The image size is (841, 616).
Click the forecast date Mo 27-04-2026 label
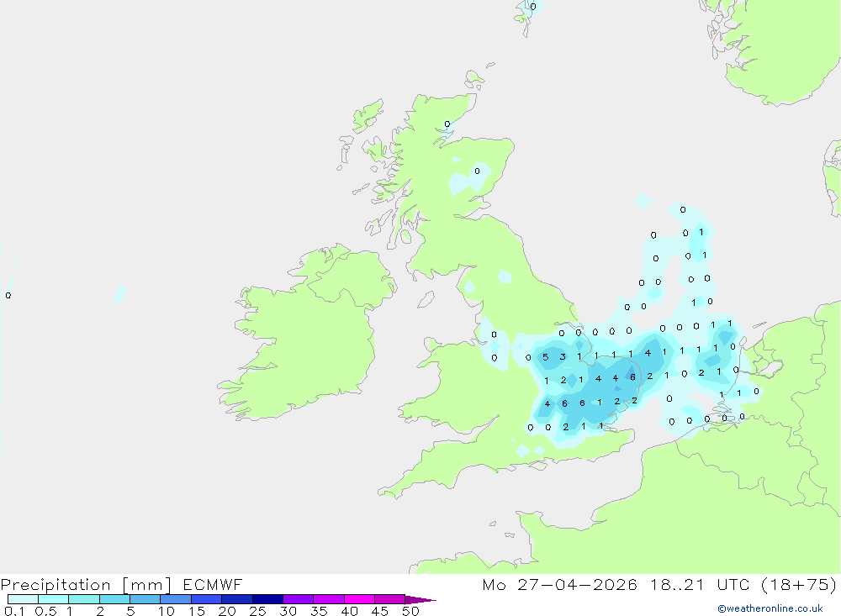click(x=559, y=584)
